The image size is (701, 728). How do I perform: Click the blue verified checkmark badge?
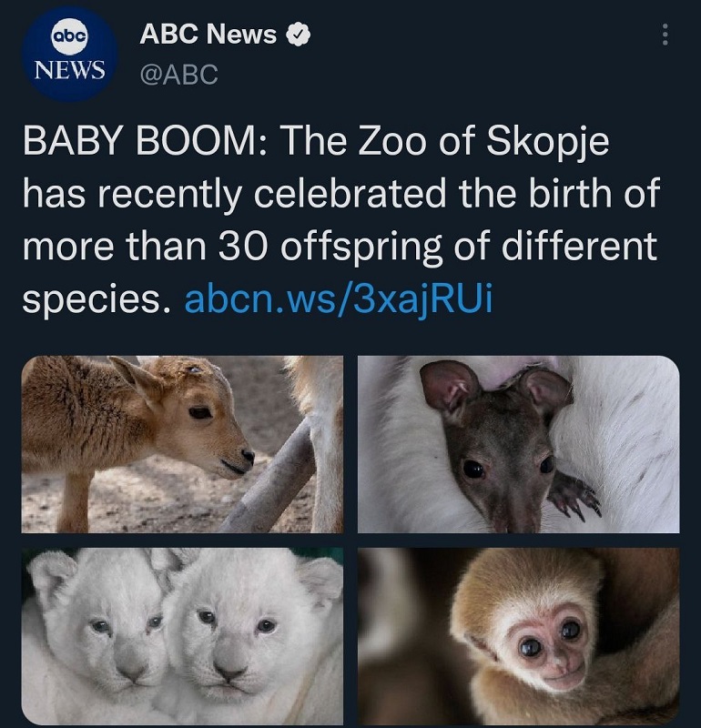tap(298, 35)
